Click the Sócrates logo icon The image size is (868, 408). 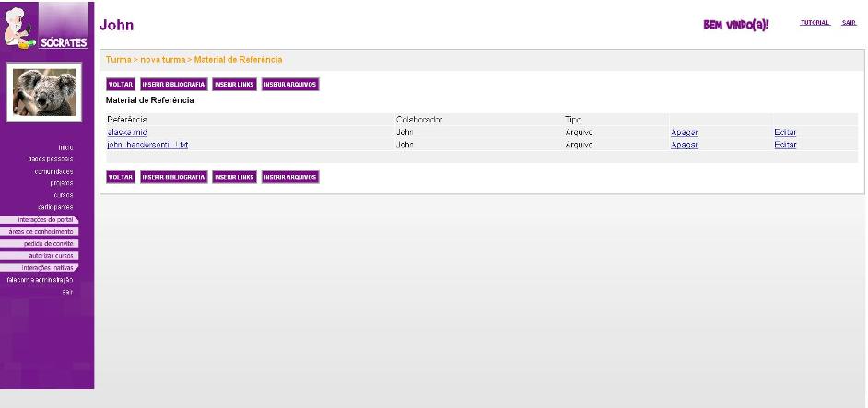pos(46,27)
